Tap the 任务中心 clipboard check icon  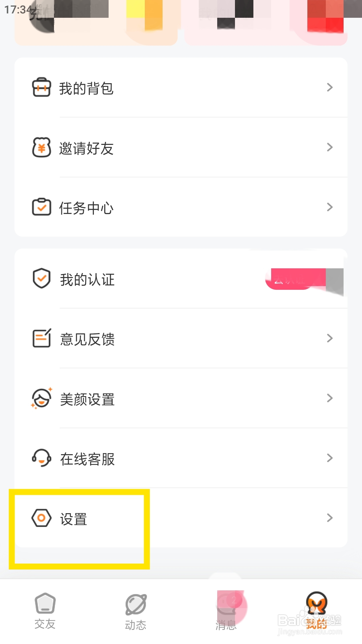(41, 207)
